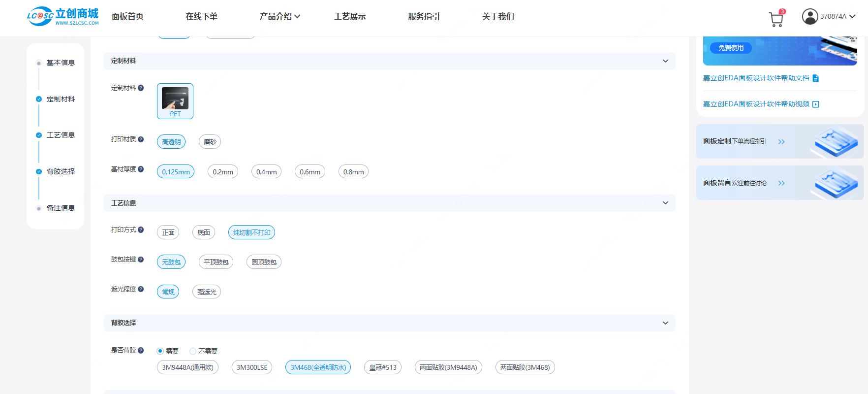Select 0.4mm base thickness

(266, 172)
